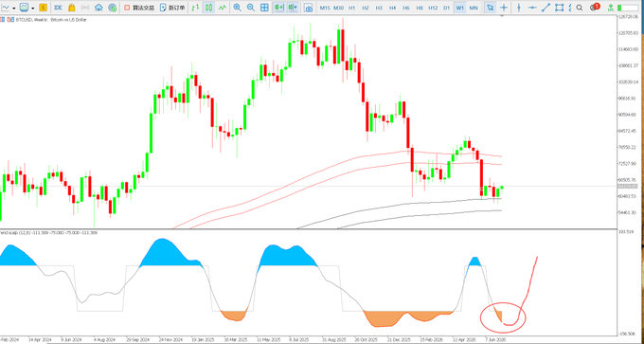Take a chart screenshot with camera icon
The width and height of the screenshot is (644, 344).
[x=309, y=8]
